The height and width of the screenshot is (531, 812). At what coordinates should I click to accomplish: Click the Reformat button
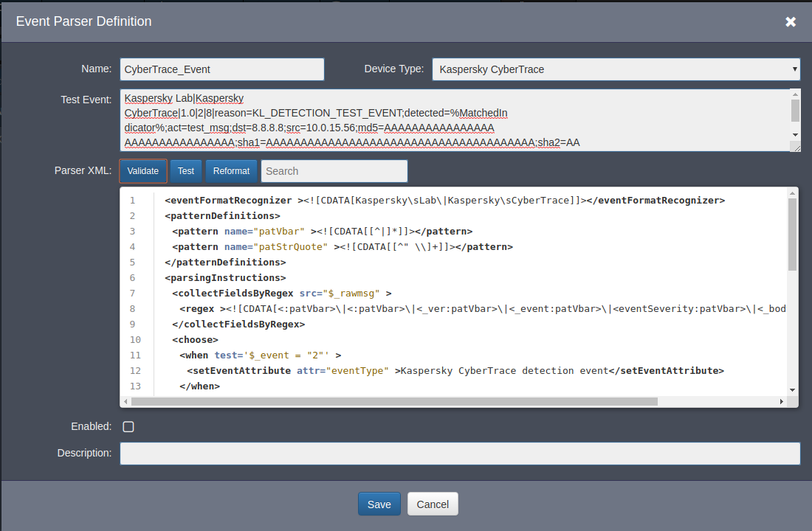[231, 170]
